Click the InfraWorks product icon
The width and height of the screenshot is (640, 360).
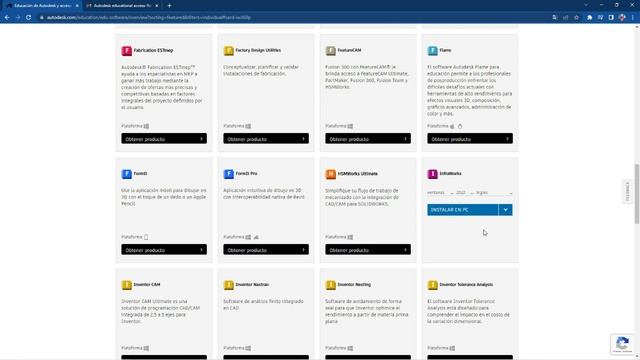[433, 174]
